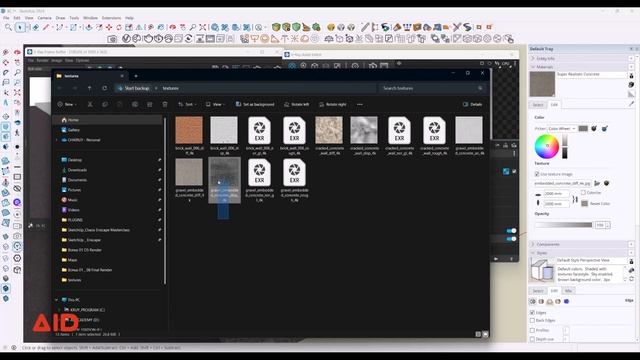Click Rotate right button
This screenshot has width=640, height=360.
[333, 104]
